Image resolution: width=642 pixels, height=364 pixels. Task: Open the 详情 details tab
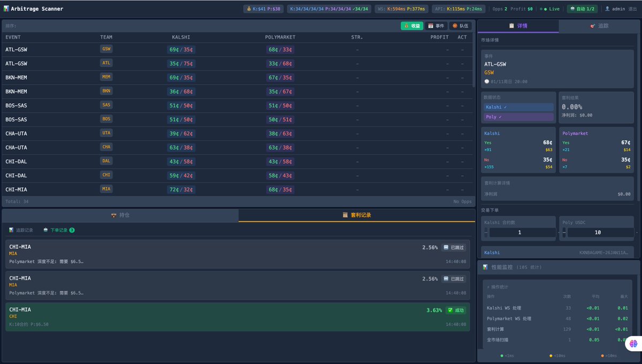tap(518, 26)
